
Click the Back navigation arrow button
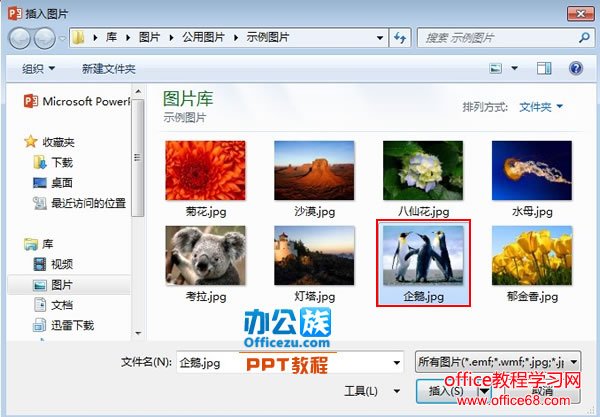point(19,38)
